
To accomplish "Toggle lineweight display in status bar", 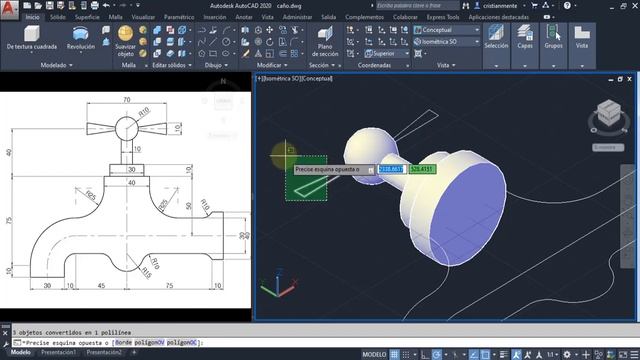I will [504, 354].
